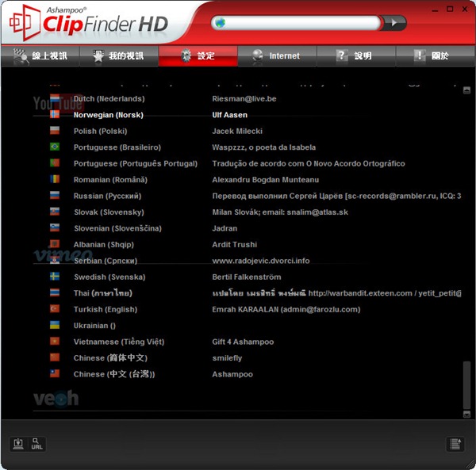
Task: Click translator Bertil Falkenström
Action: tap(247, 277)
